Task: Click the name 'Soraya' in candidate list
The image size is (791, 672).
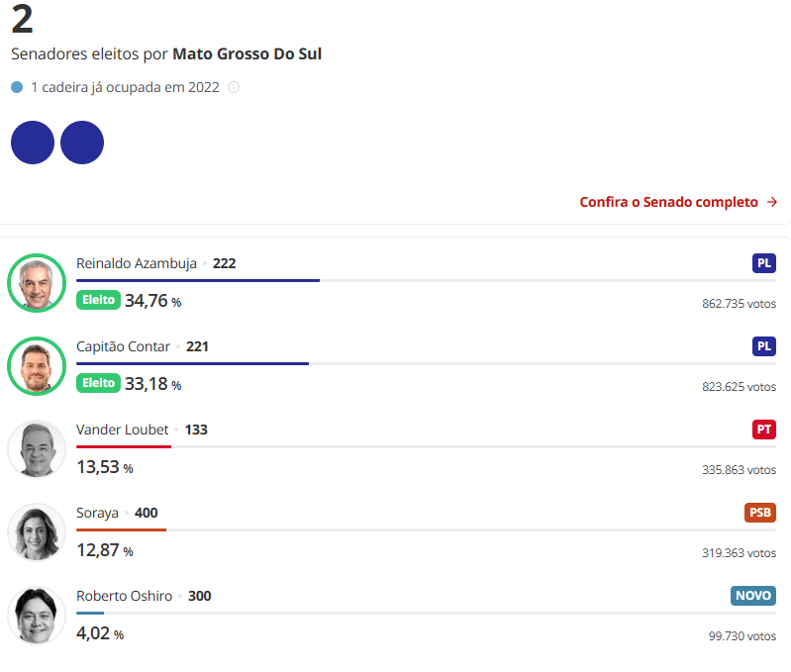Action: pos(97,513)
